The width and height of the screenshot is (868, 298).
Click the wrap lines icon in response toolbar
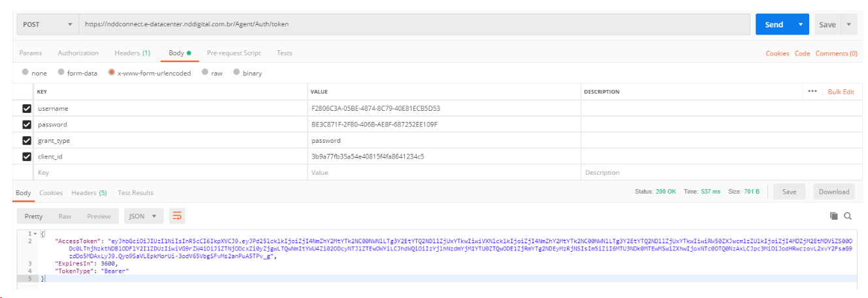pos(176,216)
